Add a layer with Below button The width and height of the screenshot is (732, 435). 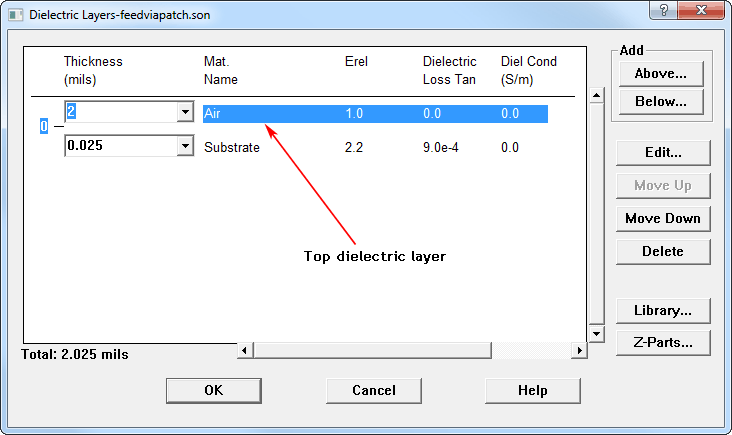661,102
